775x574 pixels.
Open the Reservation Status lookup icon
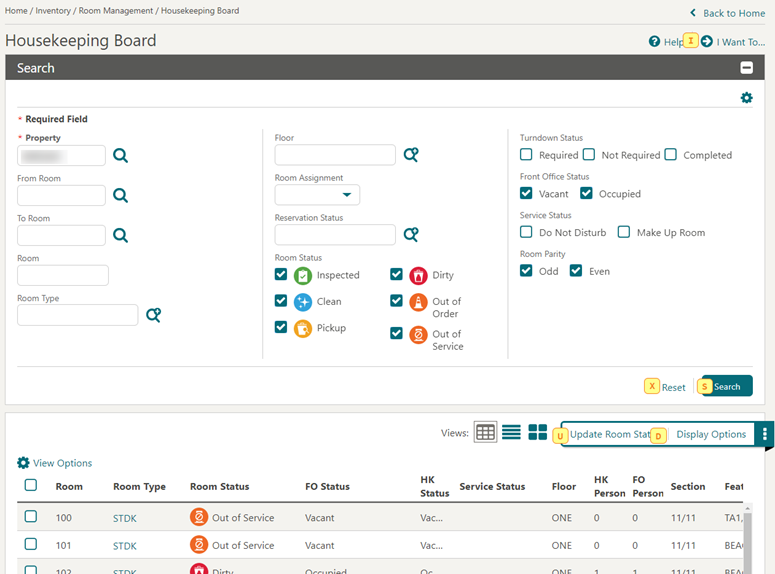(x=411, y=234)
